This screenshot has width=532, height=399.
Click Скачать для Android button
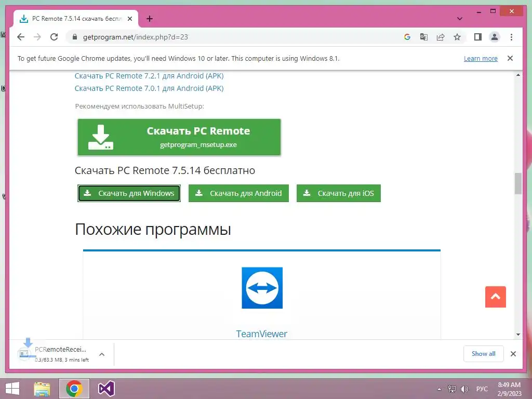(x=238, y=193)
